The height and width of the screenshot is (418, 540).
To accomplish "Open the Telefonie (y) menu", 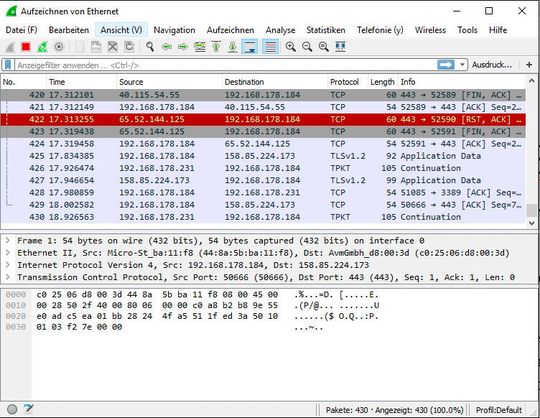I will point(380,30).
